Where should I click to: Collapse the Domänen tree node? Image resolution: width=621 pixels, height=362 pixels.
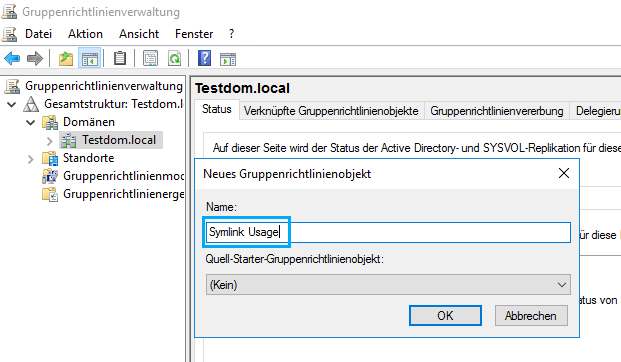[30, 122]
